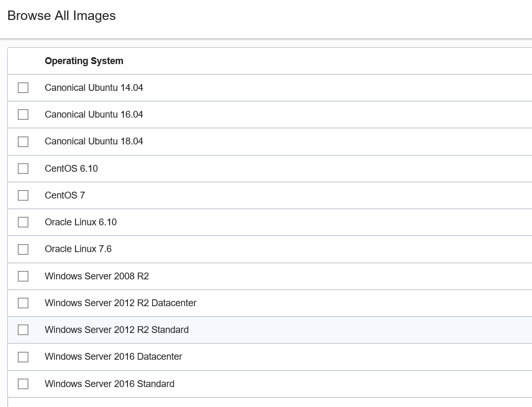Select the Oracle Linux 7.6 text

[78, 249]
